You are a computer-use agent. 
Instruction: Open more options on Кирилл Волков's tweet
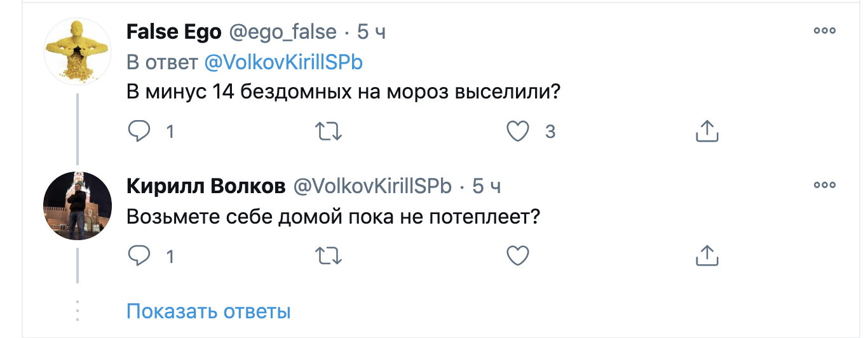[824, 186]
